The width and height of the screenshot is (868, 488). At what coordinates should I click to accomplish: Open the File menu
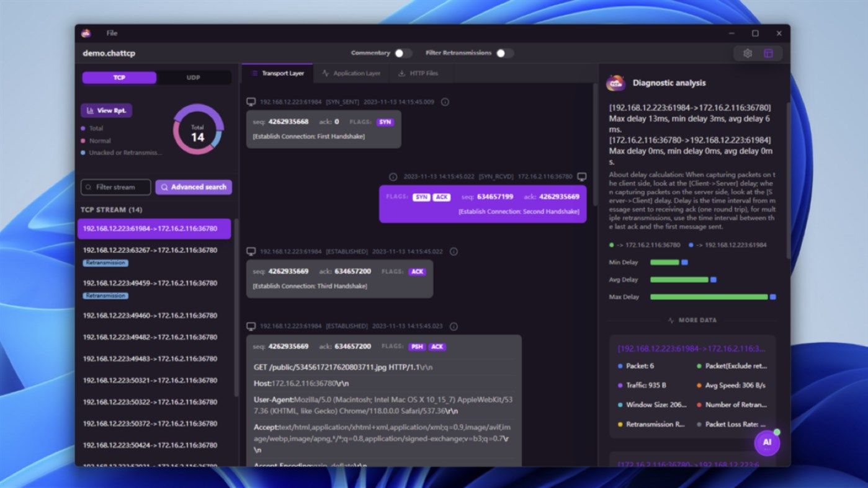[112, 33]
